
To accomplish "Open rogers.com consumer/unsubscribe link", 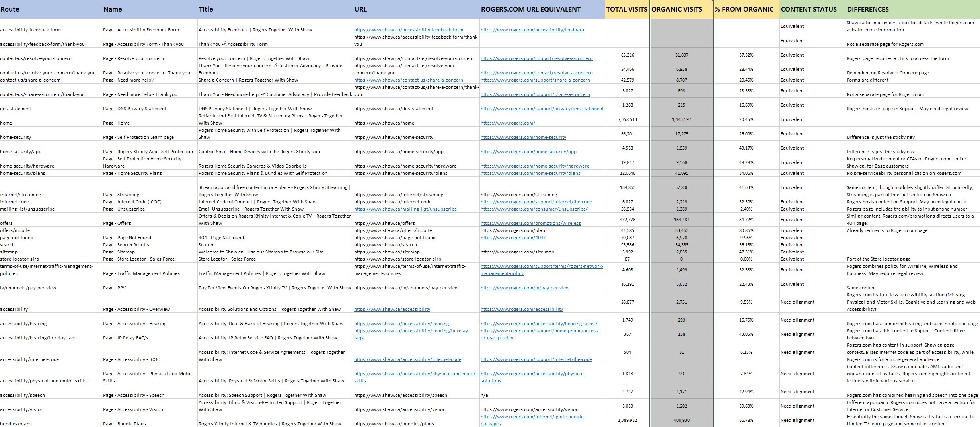I will click(534, 209).
